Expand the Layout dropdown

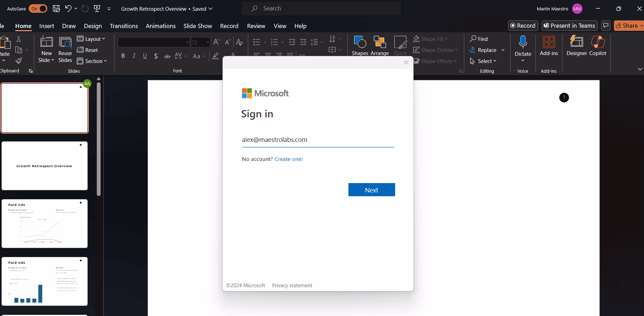[x=91, y=39]
